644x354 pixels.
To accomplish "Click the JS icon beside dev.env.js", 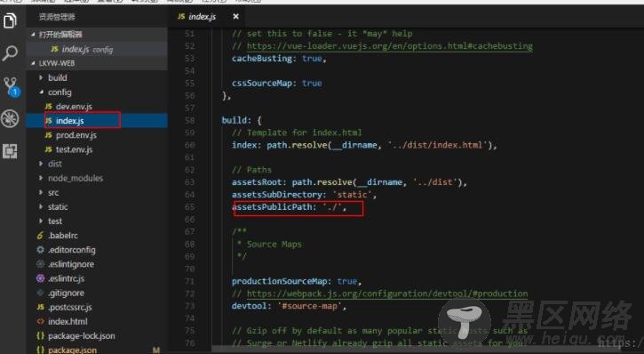I will click(x=49, y=107).
